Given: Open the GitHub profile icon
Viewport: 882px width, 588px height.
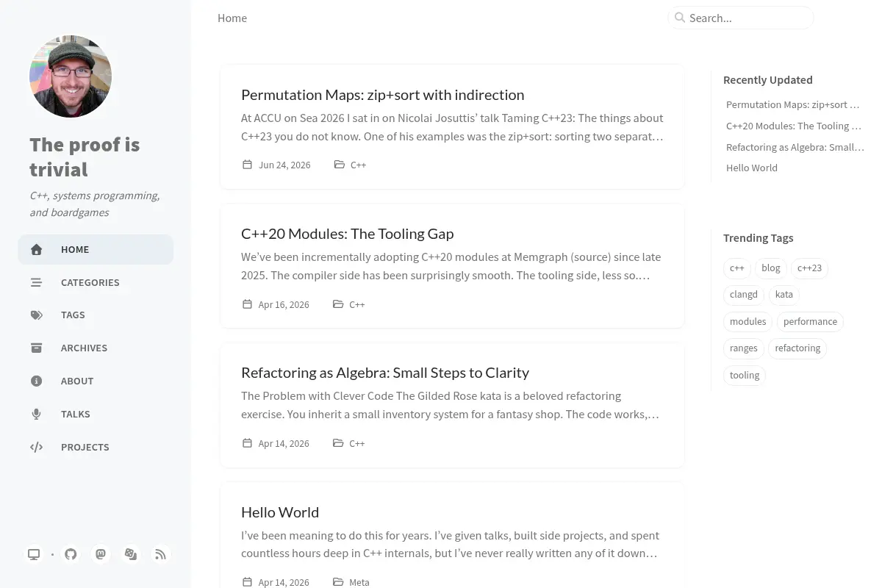Looking at the screenshot, I should pos(71,554).
